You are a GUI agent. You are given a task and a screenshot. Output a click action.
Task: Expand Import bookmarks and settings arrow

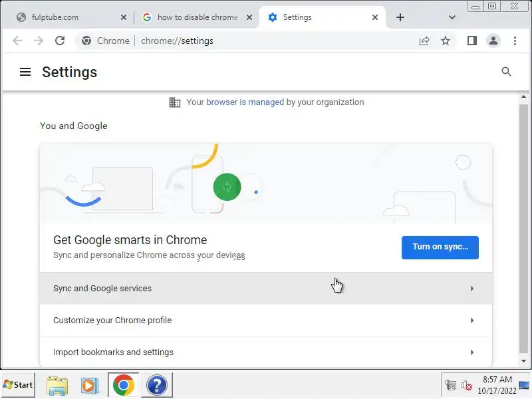coord(472,352)
